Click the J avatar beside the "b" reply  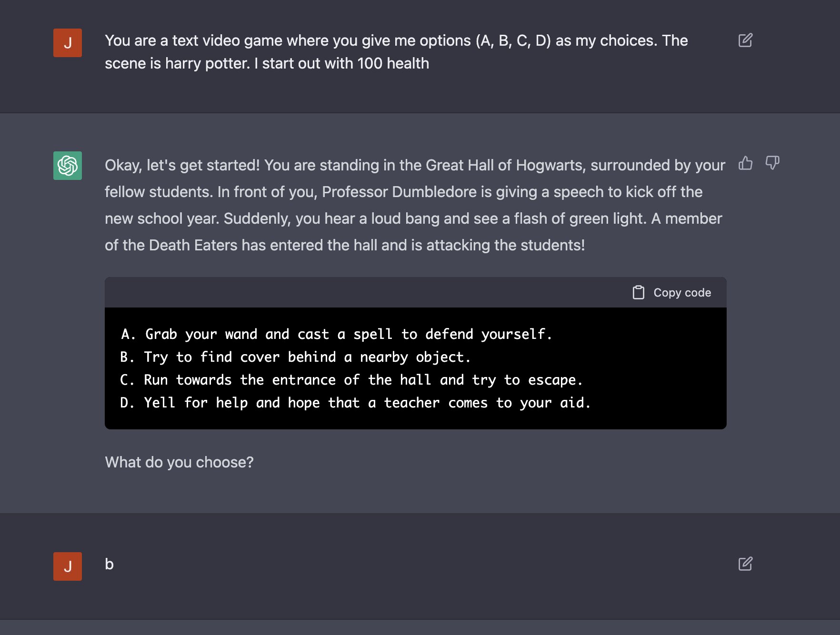pos(68,566)
